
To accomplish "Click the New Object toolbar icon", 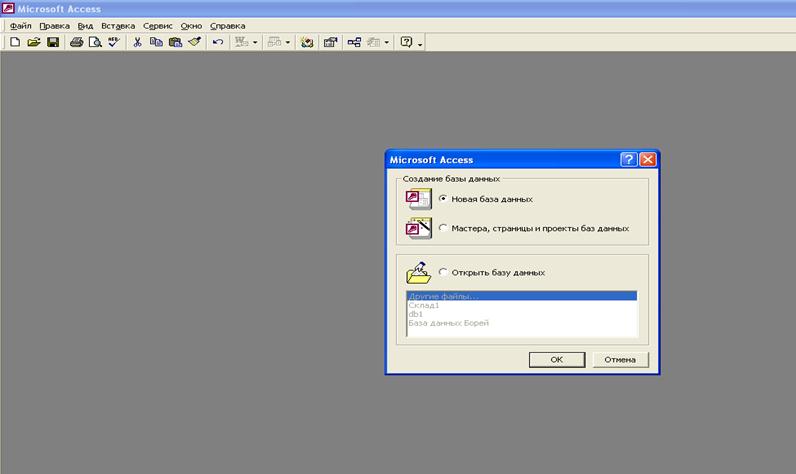I will pos(374,42).
